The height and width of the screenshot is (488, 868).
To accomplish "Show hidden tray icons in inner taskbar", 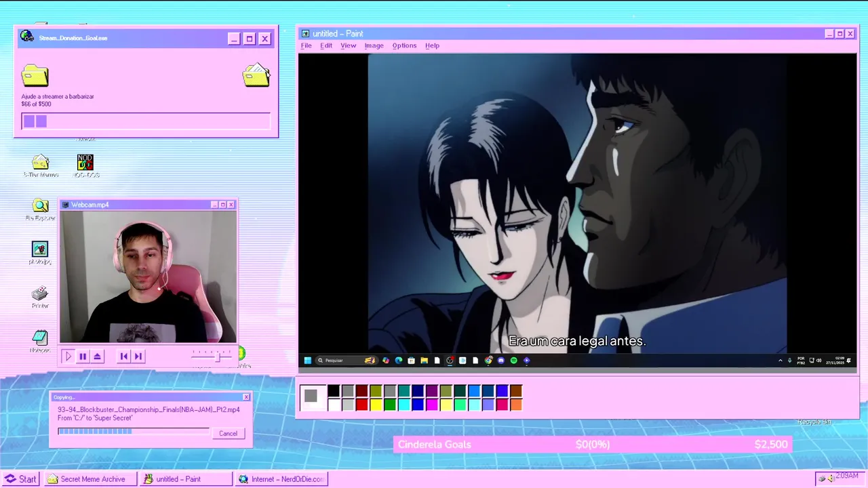I will pos(781,361).
